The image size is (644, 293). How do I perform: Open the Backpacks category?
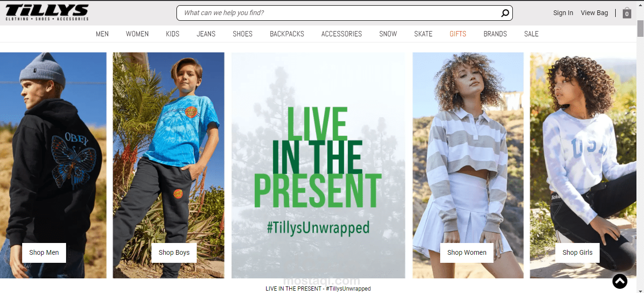[x=287, y=34]
